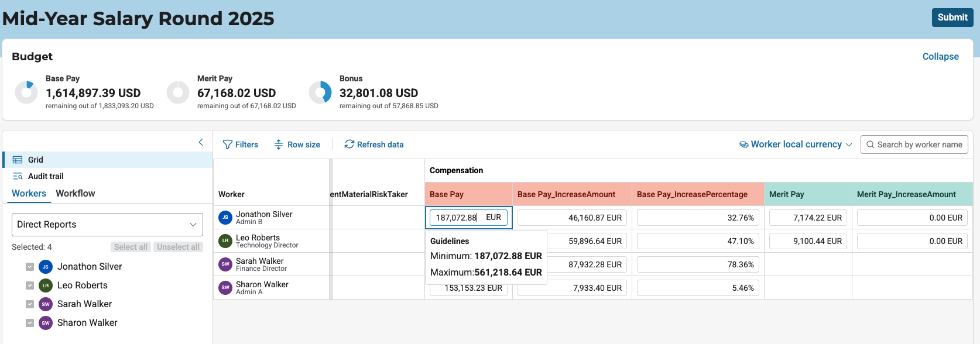Expand the Worker local currency dropdown
Viewport: 980px width, 344px height.
tap(848, 145)
